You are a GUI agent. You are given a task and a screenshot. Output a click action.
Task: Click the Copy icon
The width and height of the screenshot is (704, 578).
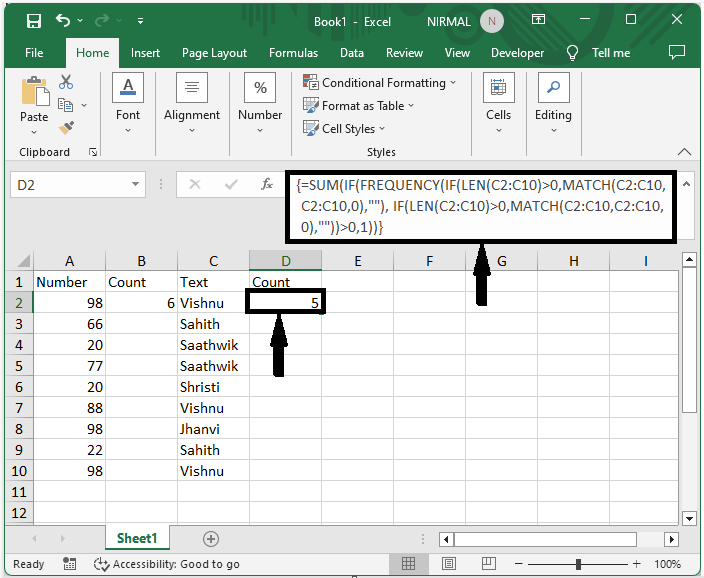click(66, 105)
